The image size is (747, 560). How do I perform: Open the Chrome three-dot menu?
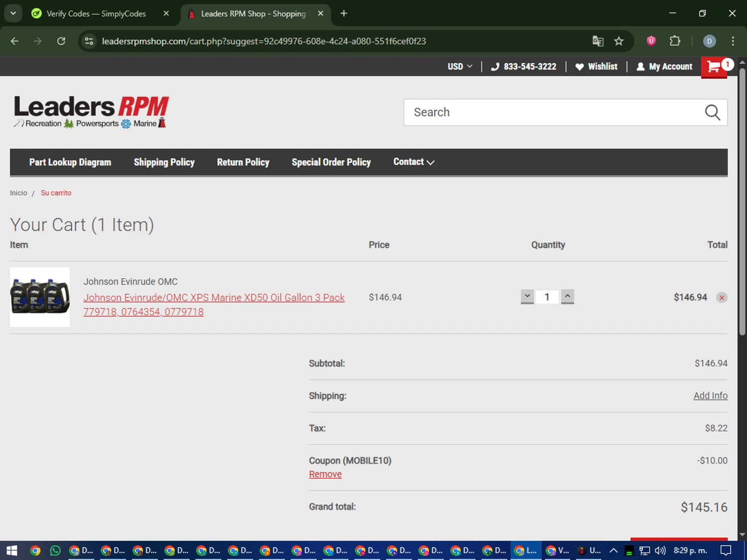[733, 41]
